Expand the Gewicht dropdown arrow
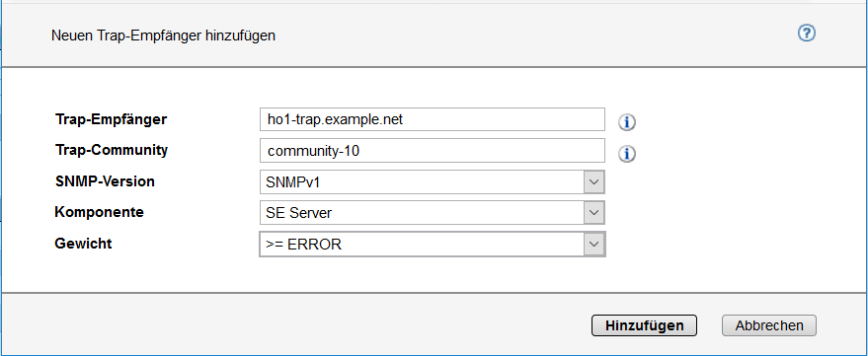 pos(593,244)
